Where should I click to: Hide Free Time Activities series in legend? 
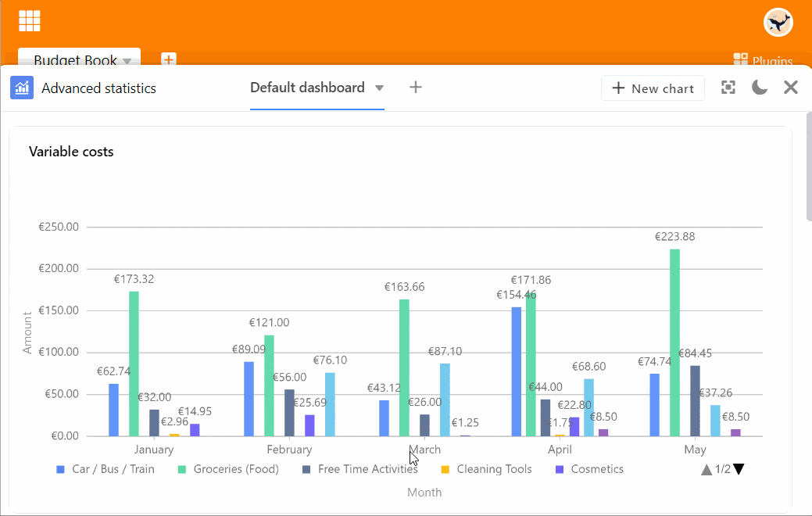359,469
